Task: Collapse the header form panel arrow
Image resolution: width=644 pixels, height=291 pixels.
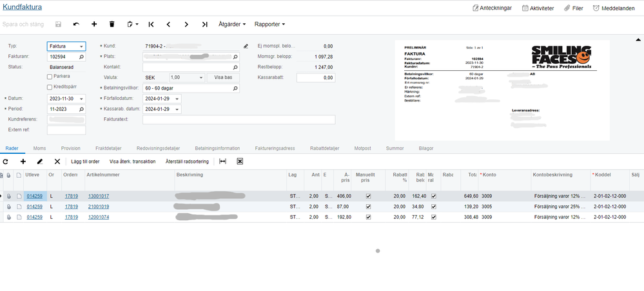Action: (638, 40)
